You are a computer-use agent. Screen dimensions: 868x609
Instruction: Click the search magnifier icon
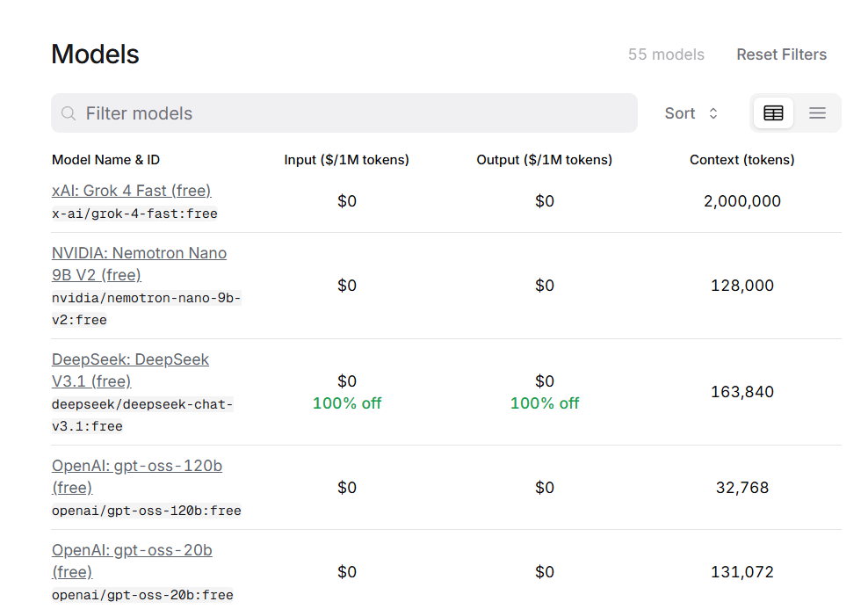69,113
